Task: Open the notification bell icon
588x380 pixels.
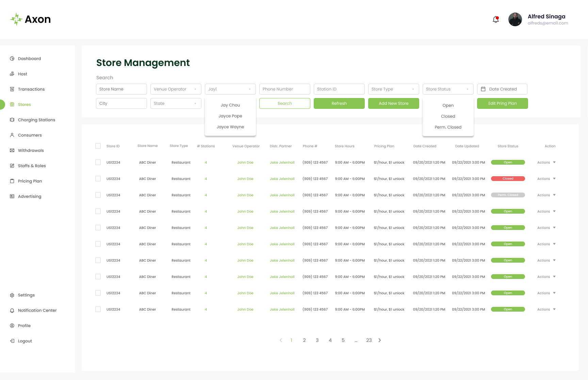Action: pos(496,19)
